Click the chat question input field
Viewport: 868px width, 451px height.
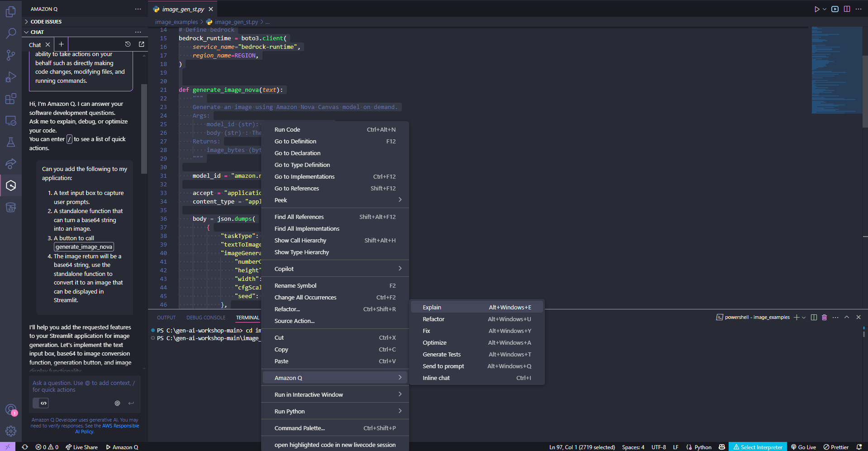85,386
